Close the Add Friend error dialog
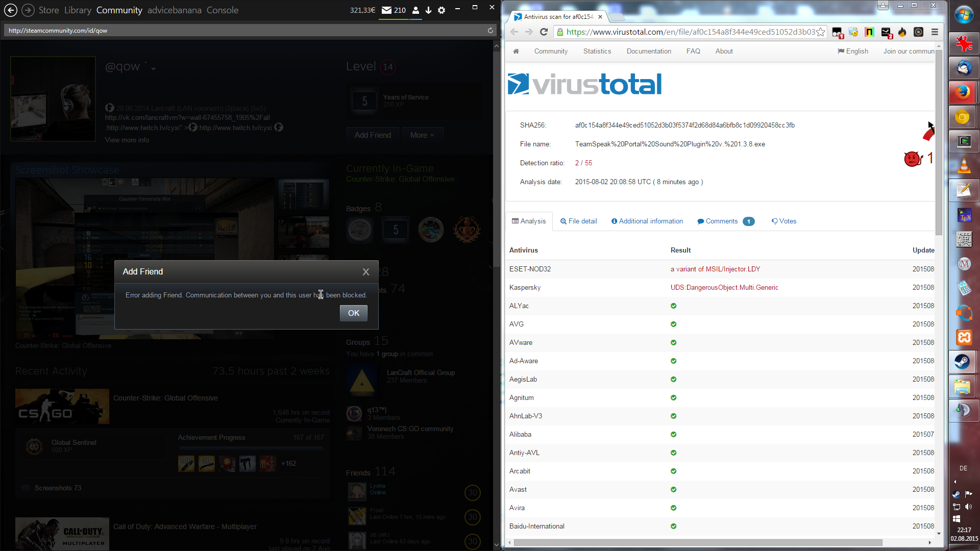 (x=366, y=272)
